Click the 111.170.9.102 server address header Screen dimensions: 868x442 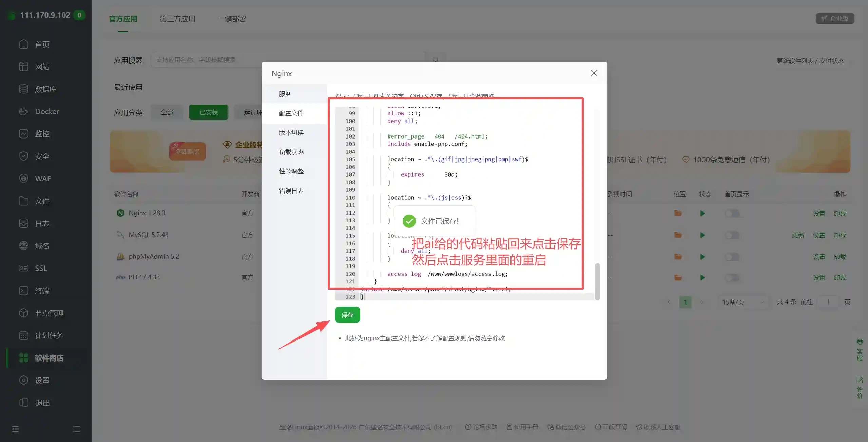point(45,15)
